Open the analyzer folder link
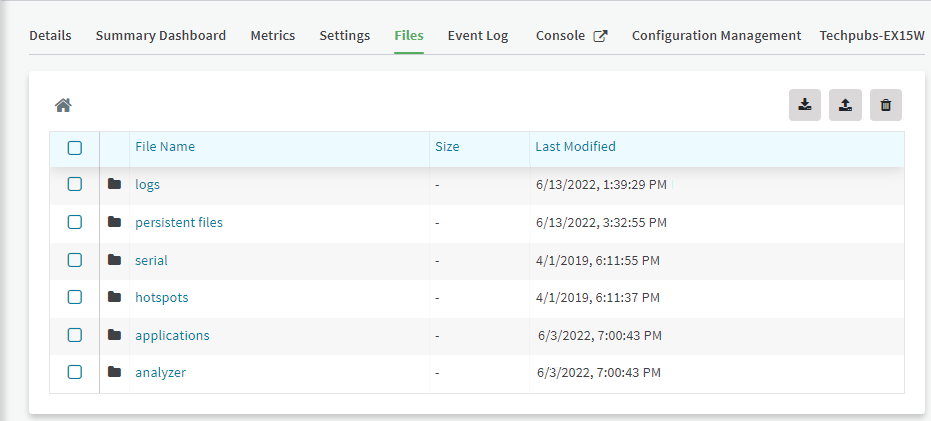 160,373
